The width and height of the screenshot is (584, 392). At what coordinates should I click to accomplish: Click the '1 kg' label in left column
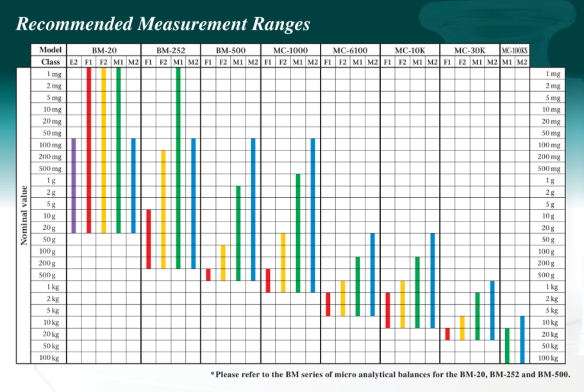click(x=53, y=287)
